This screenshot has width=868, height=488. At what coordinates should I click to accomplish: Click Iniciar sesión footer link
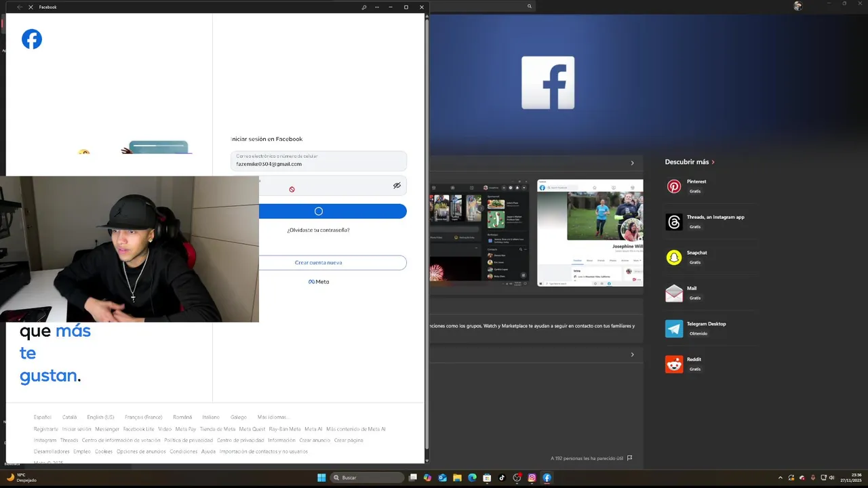77,429
